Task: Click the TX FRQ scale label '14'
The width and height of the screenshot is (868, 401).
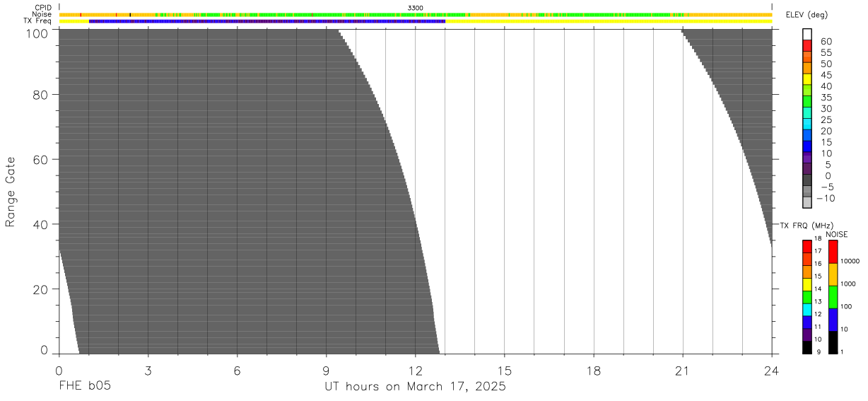Action: tap(818, 289)
